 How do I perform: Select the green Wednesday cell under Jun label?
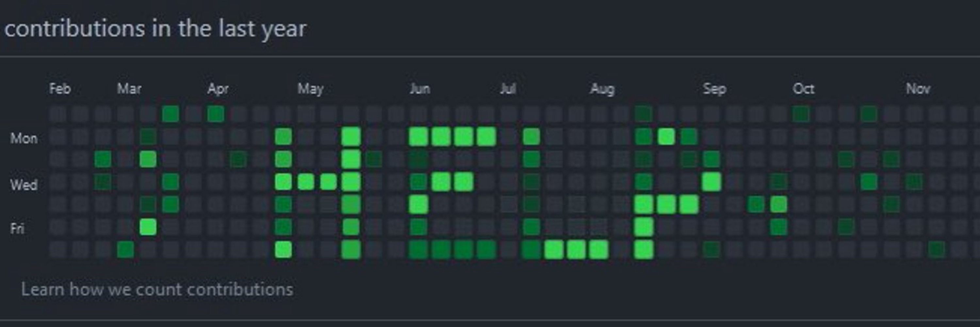click(418, 182)
